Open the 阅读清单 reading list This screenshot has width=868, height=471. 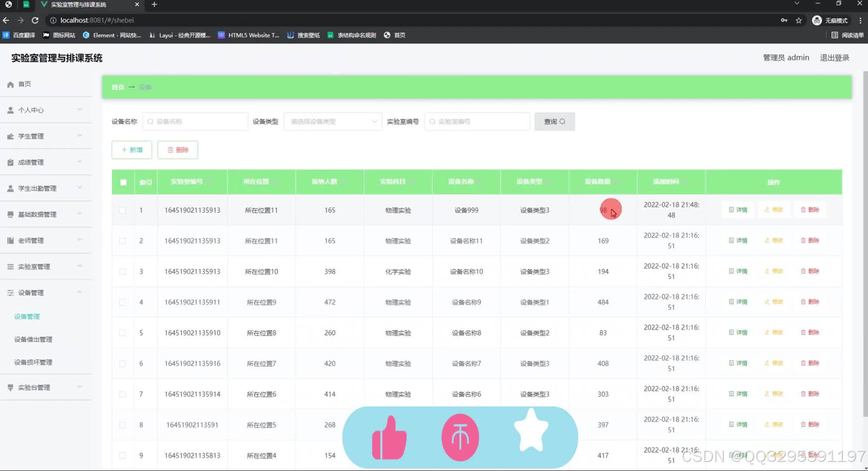848,35
